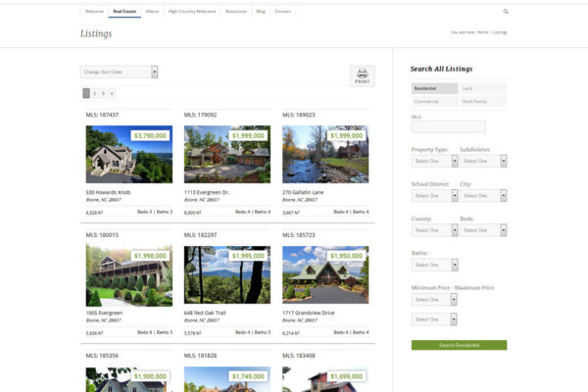
Task: Click the 270 Gallatin Lane address link
Action: coord(303,192)
